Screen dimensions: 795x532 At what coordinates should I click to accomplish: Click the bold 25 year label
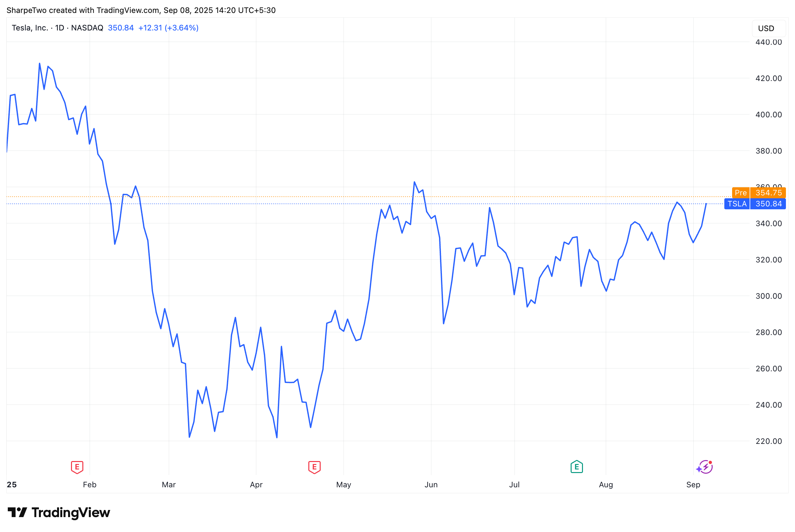coord(12,485)
